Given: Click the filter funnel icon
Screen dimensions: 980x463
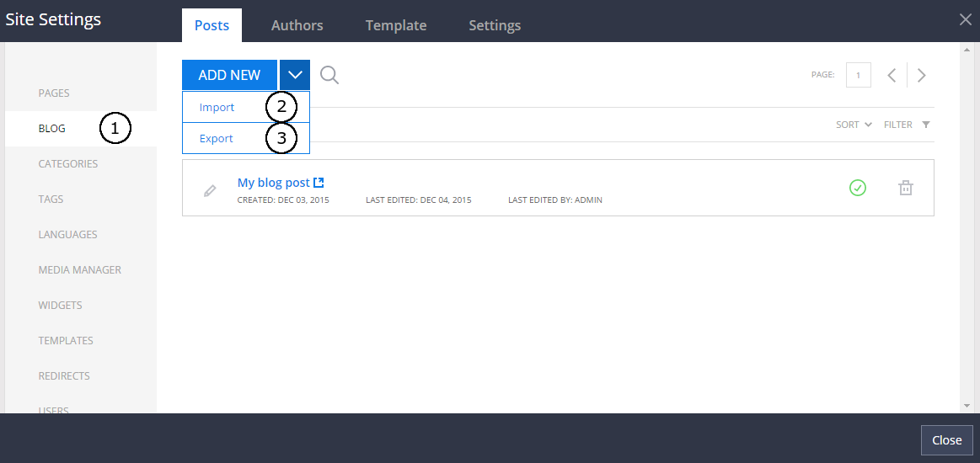Looking at the screenshot, I should 926,125.
